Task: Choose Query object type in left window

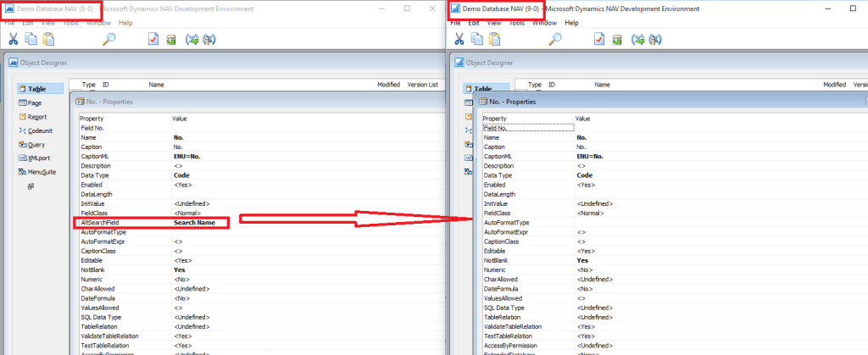Action: click(36, 145)
